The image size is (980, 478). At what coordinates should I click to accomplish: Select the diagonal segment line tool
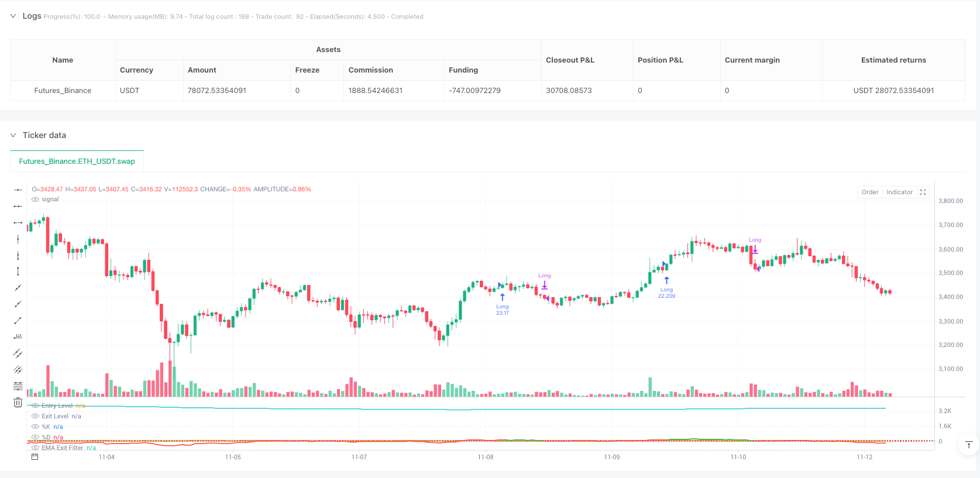(x=18, y=321)
